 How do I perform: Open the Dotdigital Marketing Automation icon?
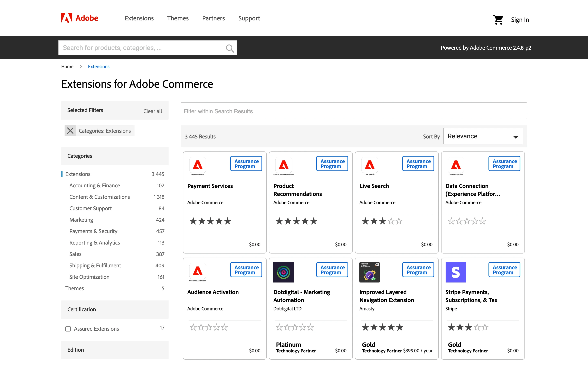283,272
